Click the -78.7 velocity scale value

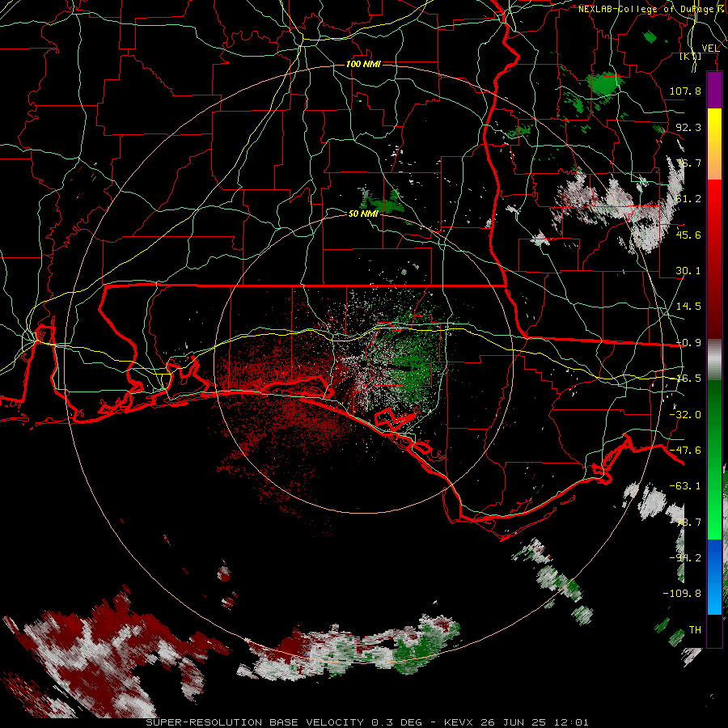coord(685,523)
